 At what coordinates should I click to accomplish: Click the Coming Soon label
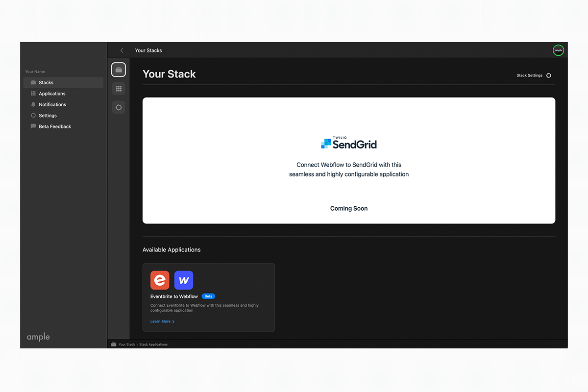pyautogui.click(x=349, y=208)
